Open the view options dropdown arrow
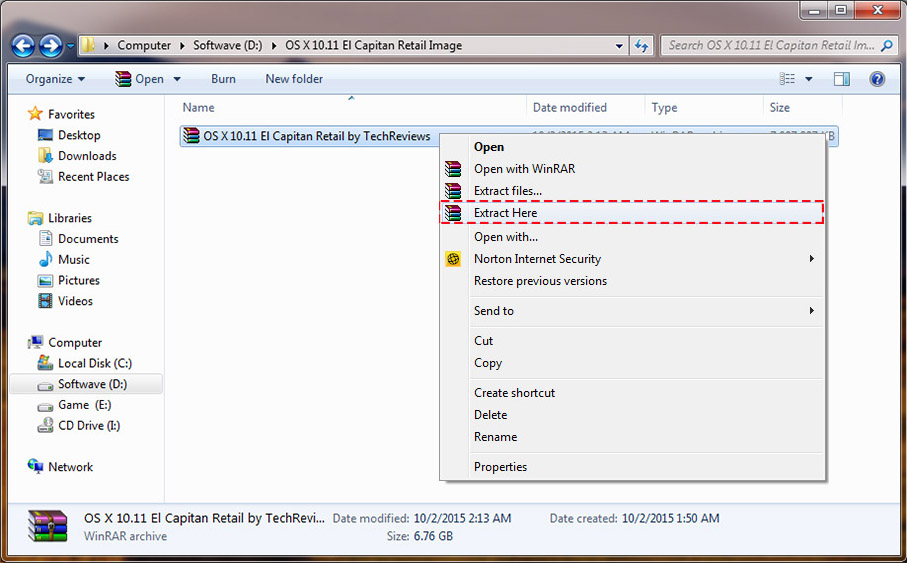907x563 pixels. [x=809, y=79]
